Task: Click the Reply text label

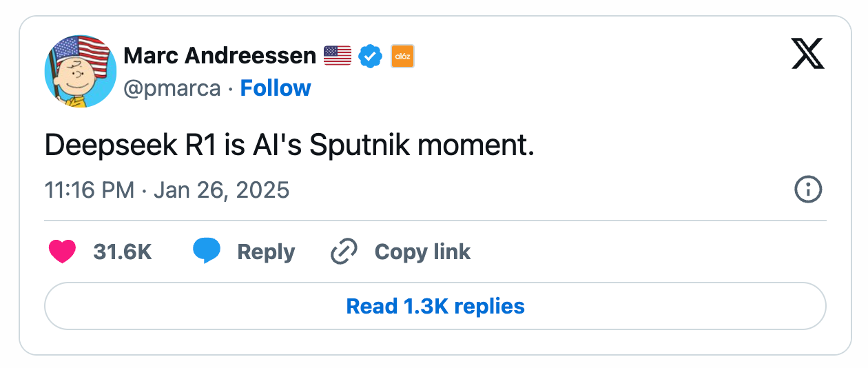Action: pyautogui.click(x=266, y=252)
